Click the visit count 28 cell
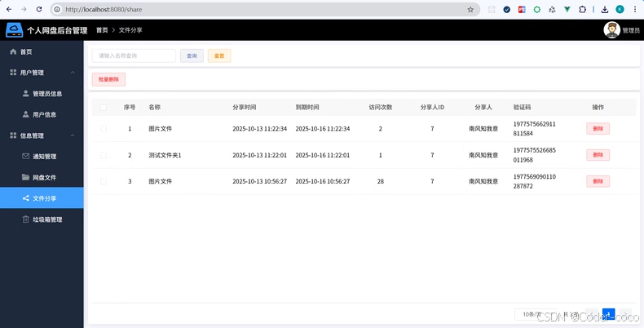Image resolution: width=644 pixels, height=328 pixels. (x=381, y=181)
